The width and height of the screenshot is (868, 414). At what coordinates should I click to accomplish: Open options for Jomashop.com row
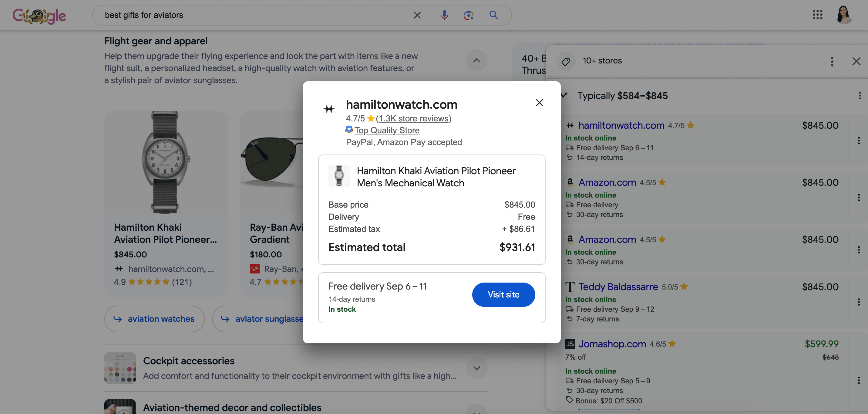[858, 380]
